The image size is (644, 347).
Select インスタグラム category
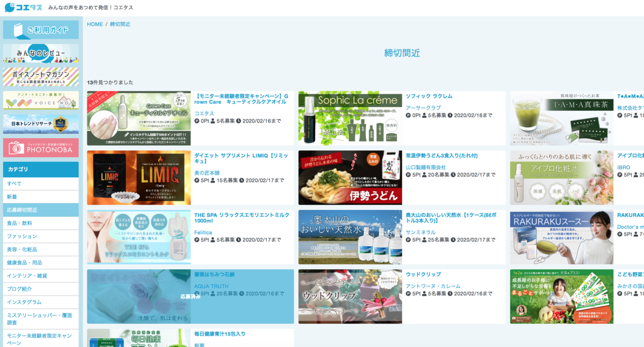[41, 302]
